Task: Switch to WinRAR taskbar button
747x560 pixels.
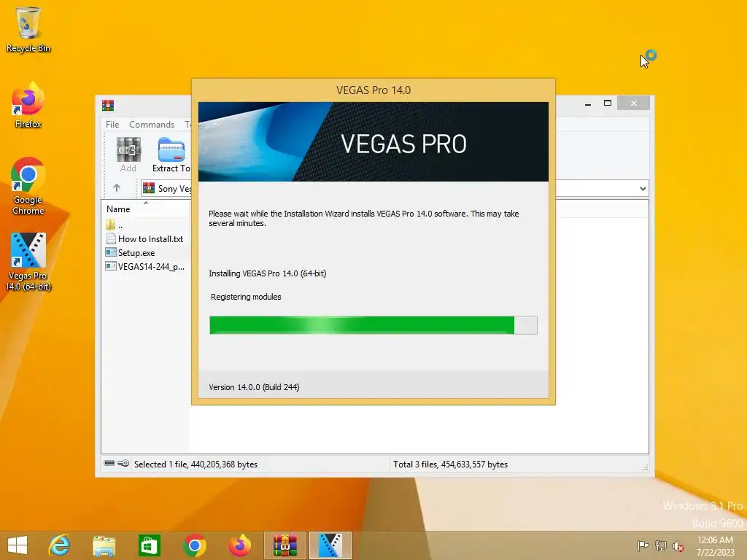Action: (x=285, y=545)
